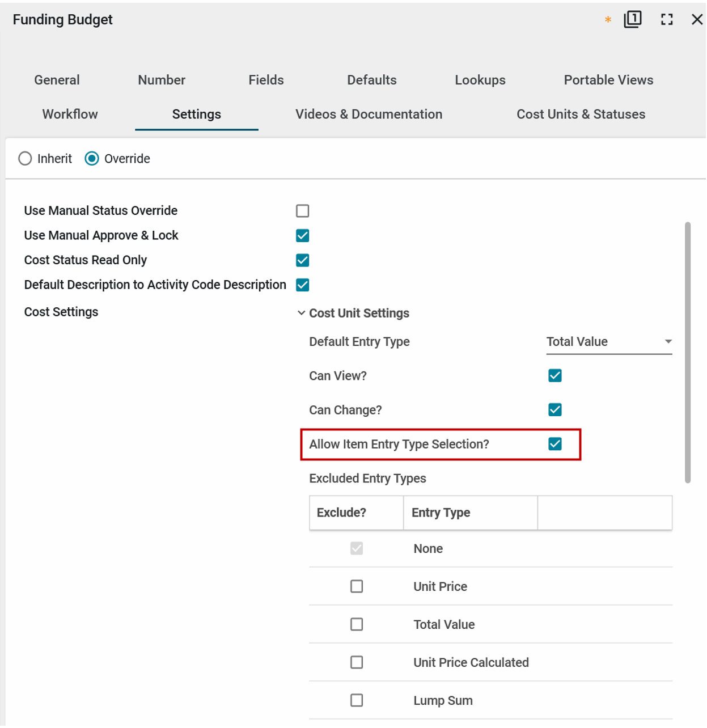Exclude the Unit Price entry type
The width and height of the screenshot is (707, 728).
(x=357, y=586)
